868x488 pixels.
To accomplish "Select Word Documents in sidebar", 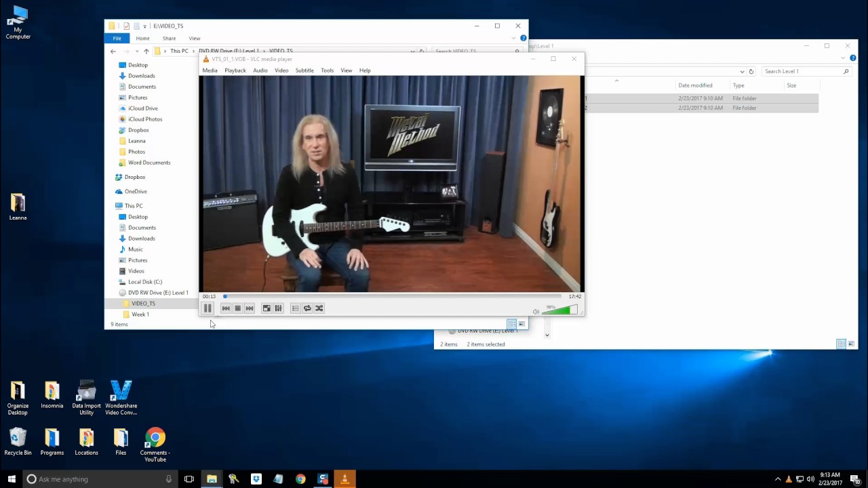I will coord(149,163).
